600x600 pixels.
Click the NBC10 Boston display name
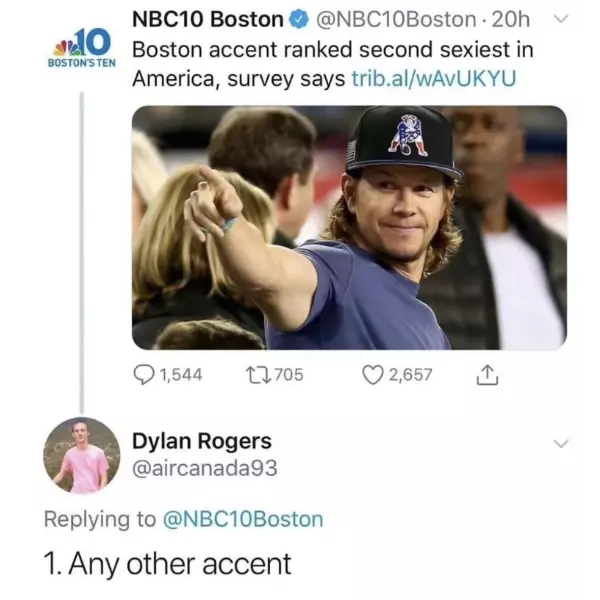(208, 20)
